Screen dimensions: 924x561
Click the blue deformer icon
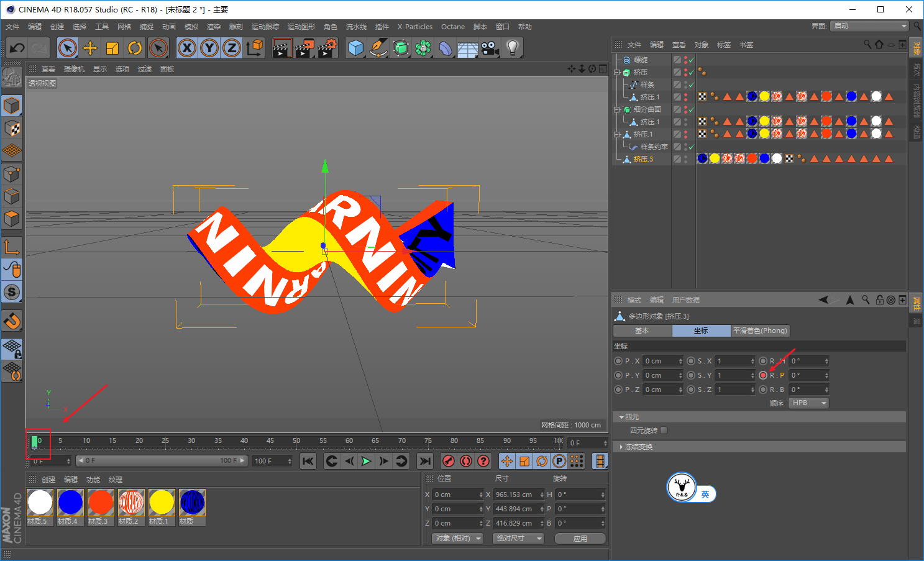click(x=446, y=48)
